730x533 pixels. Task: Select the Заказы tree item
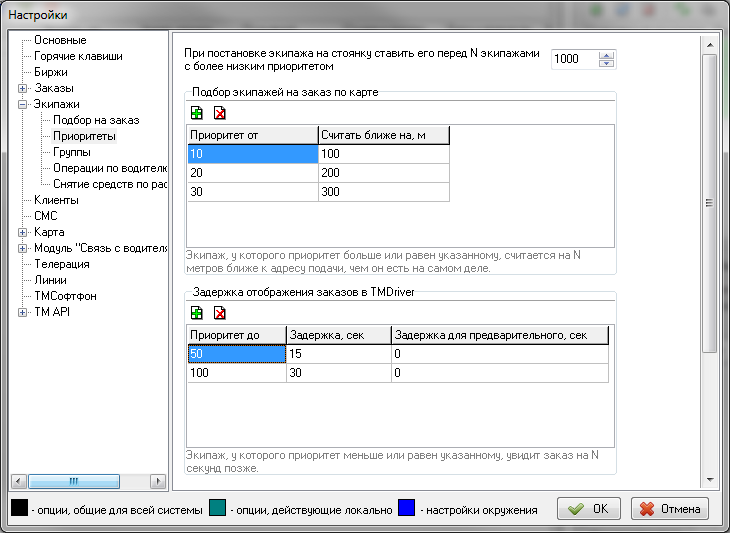click(x=54, y=88)
